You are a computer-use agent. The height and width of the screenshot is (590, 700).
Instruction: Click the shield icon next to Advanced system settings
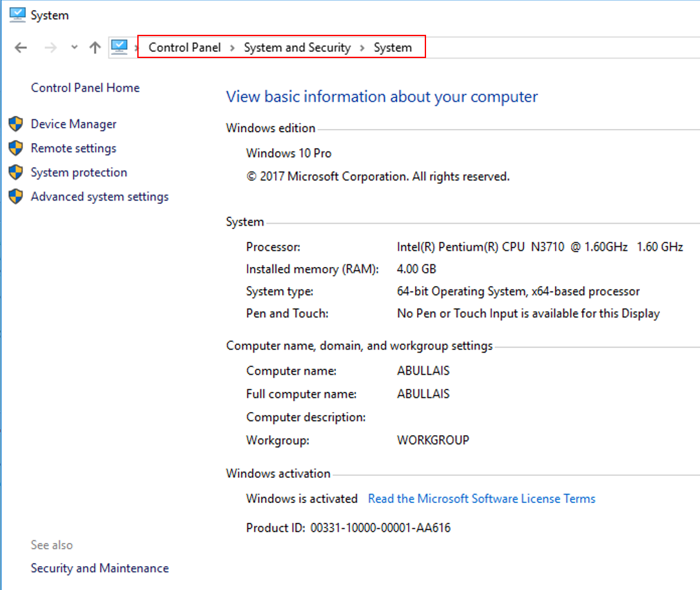coord(16,197)
